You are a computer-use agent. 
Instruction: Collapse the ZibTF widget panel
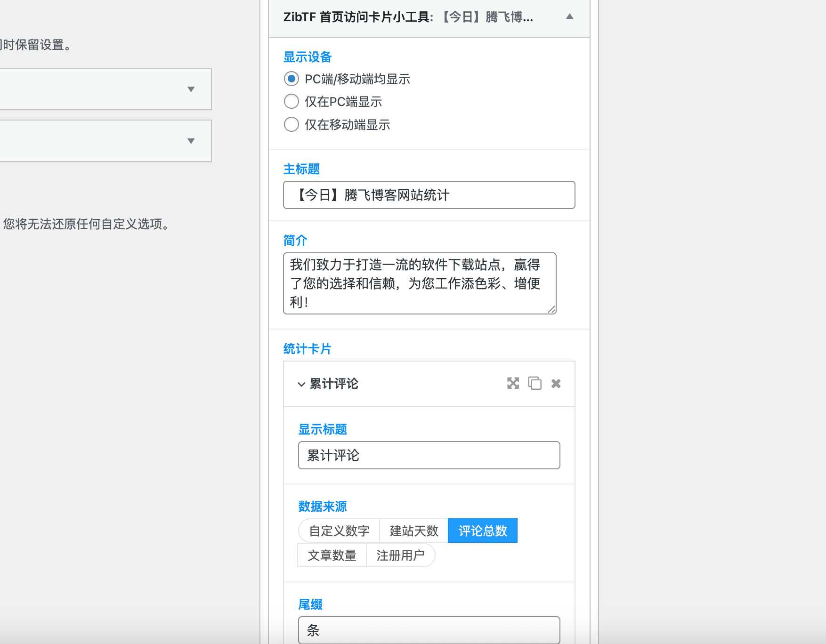pyautogui.click(x=569, y=17)
